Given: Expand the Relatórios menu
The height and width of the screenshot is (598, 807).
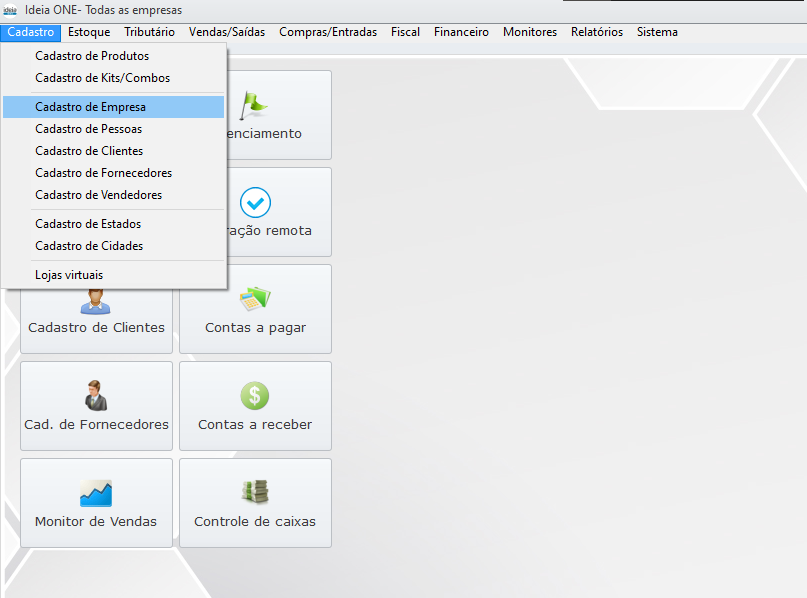Looking at the screenshot, I should pyautogui.click(x=596, y=32).
